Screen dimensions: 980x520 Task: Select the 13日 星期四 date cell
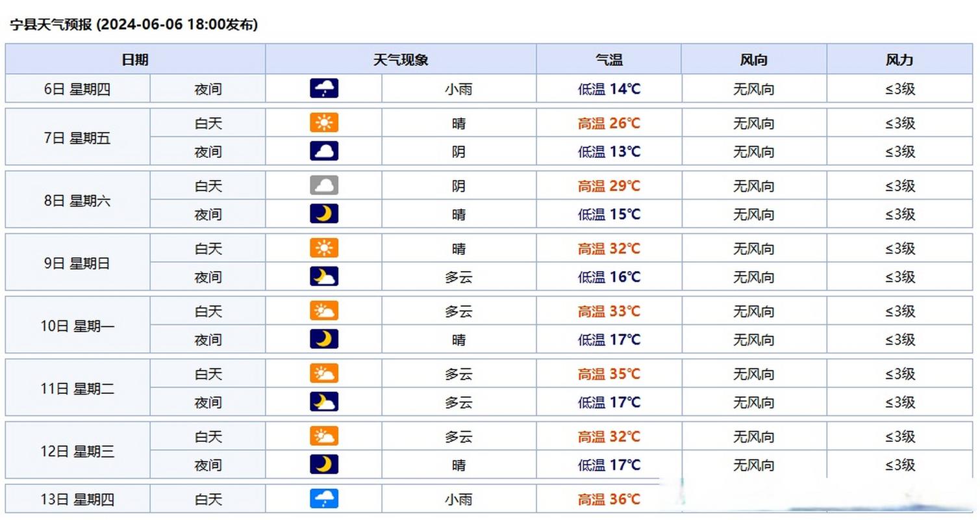tap(78, 500)
